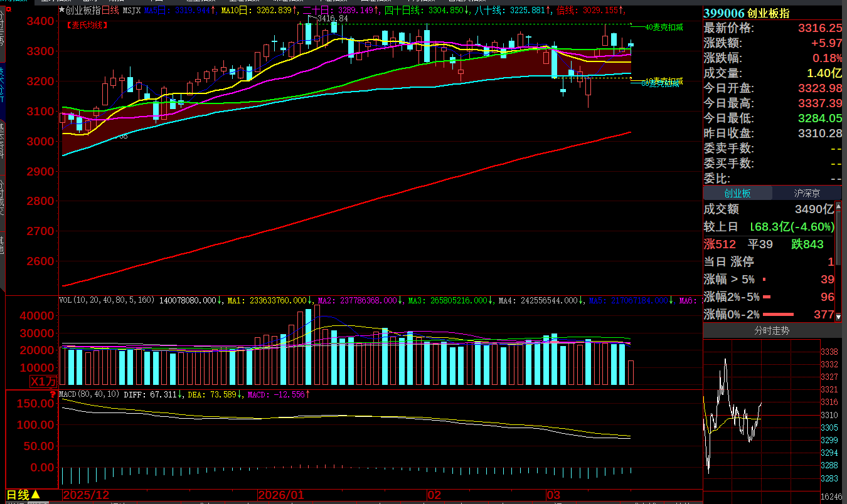Click the intraday mini chart thumbnail
Screen dimensions: 847x504
pyautogui.click(x=762, y=414)
